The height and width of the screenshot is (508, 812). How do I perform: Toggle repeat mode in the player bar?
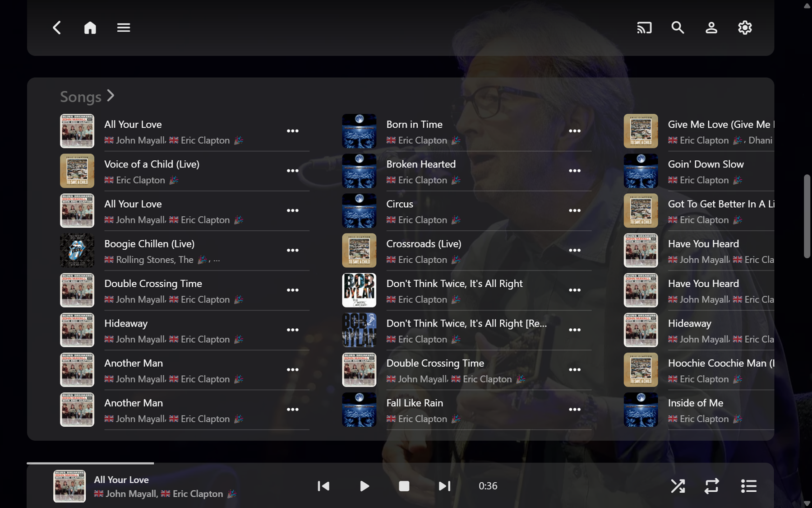click(x=711, y=486)
